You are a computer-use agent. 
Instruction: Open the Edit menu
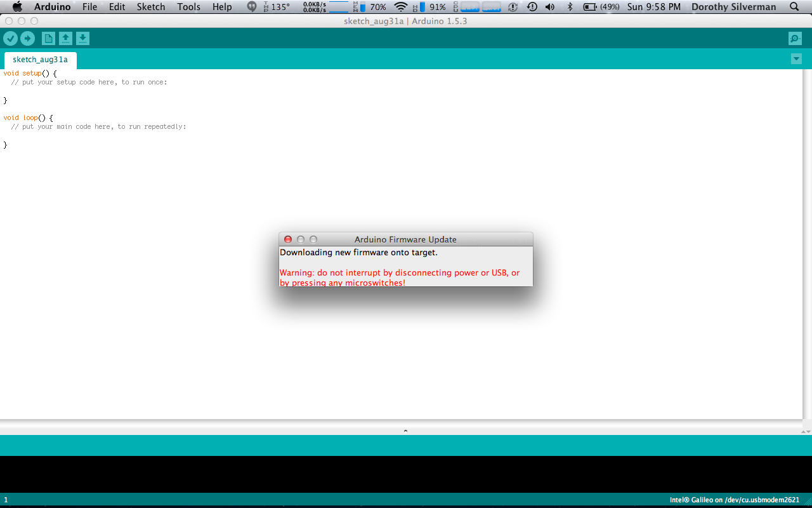pos(117,7)
